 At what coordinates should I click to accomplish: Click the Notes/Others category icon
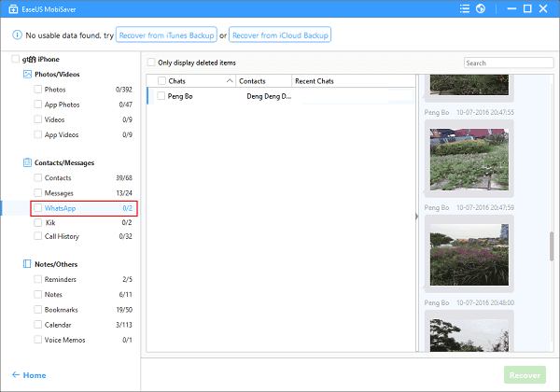pos(27,264)
